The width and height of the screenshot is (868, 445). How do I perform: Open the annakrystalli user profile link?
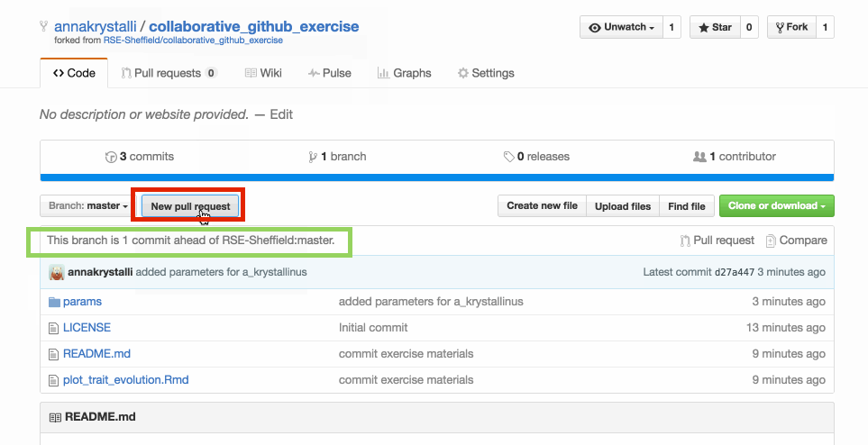pyautogui.click(x=96, y=26)
